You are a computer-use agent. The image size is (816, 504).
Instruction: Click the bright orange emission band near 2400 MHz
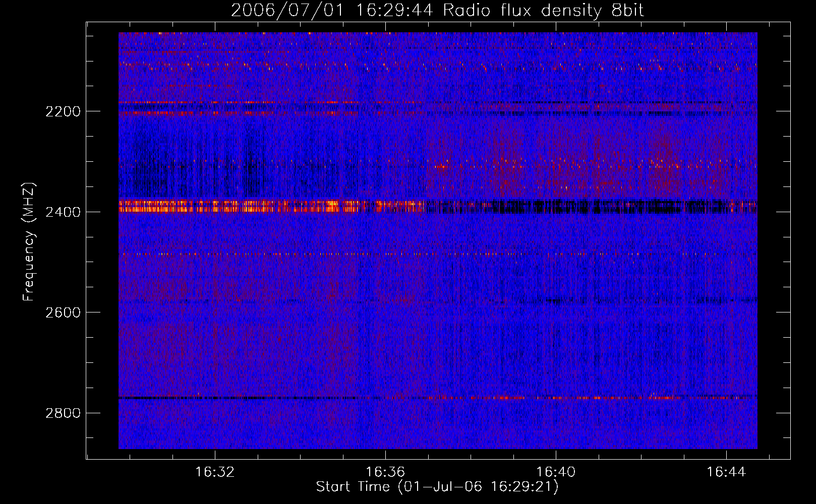coord(272,206)
